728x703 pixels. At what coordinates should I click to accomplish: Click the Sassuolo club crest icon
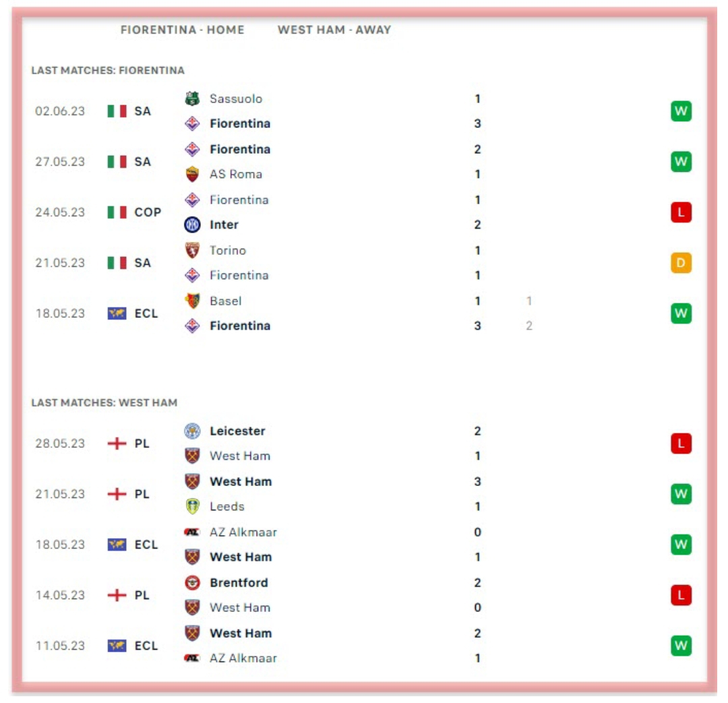tap(192, 98)
